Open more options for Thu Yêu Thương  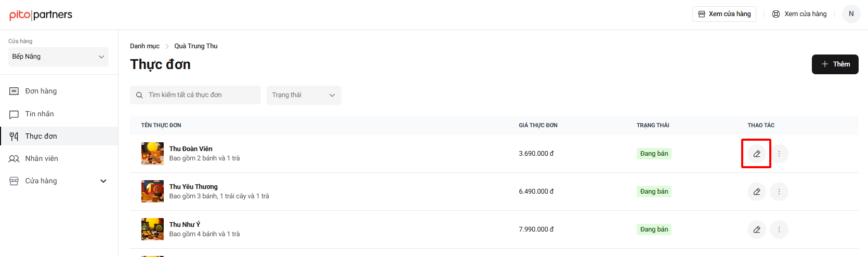coord(779,192)
